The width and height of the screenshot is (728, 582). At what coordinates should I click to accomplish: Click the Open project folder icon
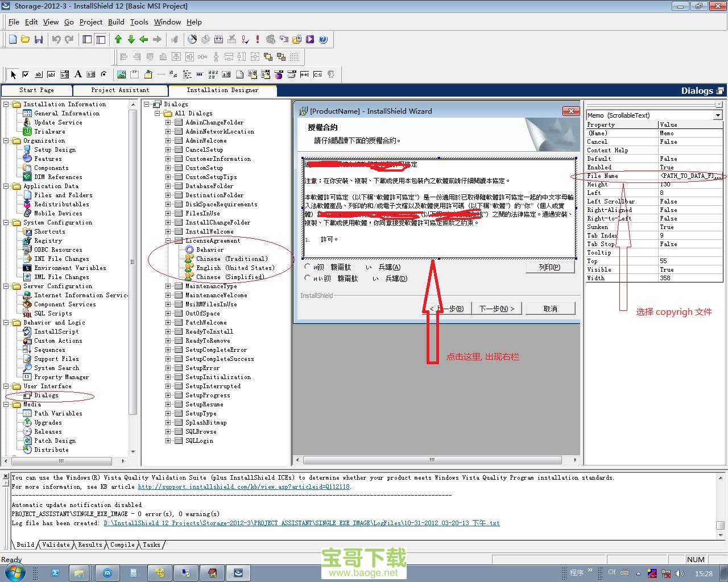click(x=25, y=39)
